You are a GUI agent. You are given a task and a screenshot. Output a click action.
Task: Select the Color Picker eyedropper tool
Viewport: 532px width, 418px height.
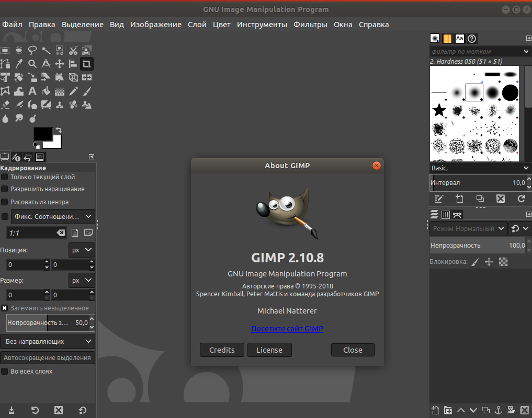click(19, 64)
